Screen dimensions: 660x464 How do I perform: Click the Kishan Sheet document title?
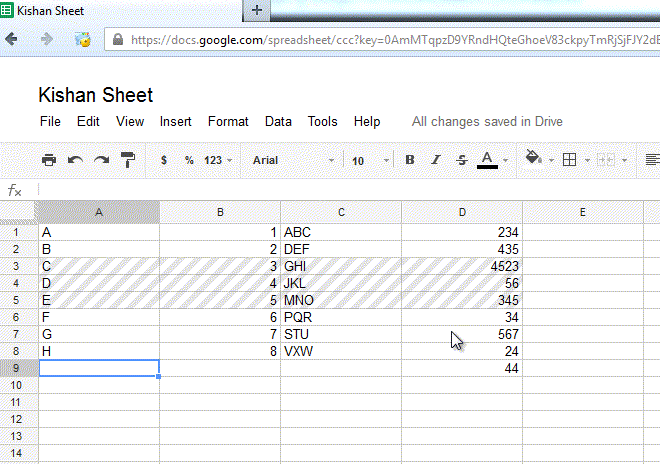click(96, 95)
